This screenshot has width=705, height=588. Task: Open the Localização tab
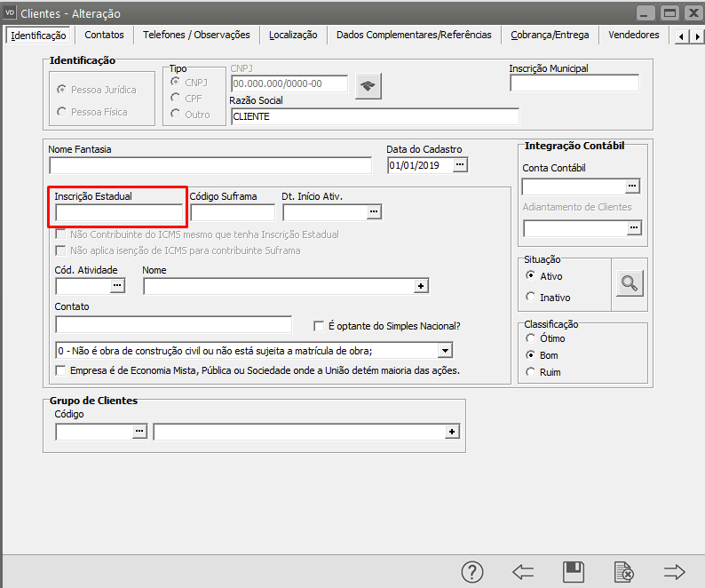click(293, 36)
